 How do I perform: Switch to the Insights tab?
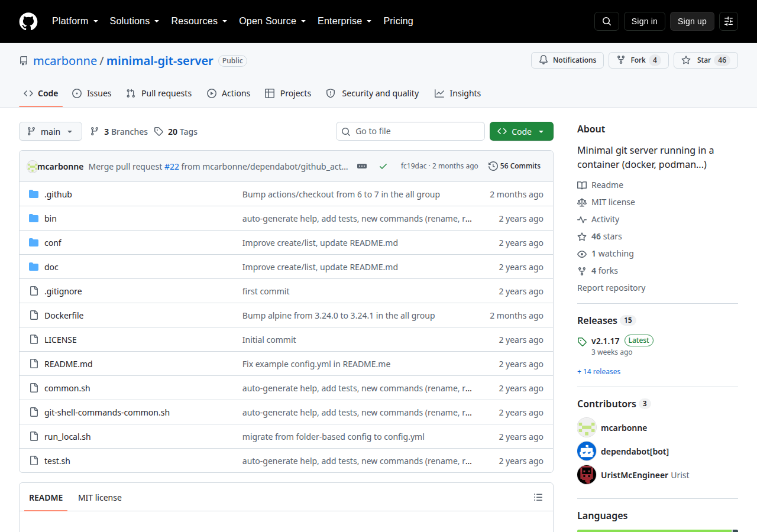[458, 93]
